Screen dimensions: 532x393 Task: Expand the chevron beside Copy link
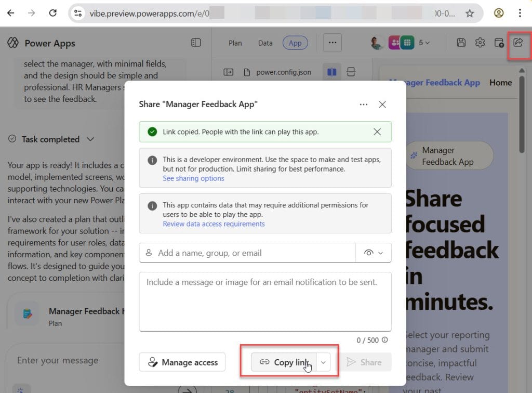pos(324,362)
